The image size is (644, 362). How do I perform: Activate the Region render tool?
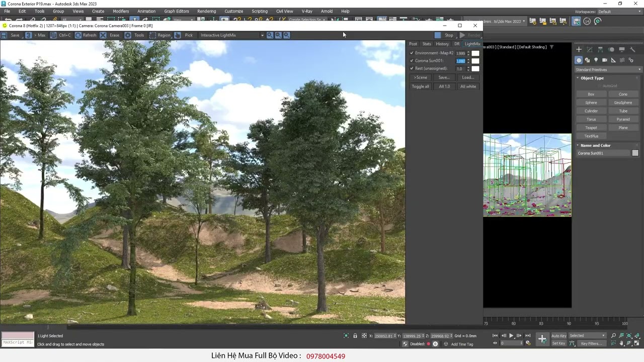[x=160, y=35]
